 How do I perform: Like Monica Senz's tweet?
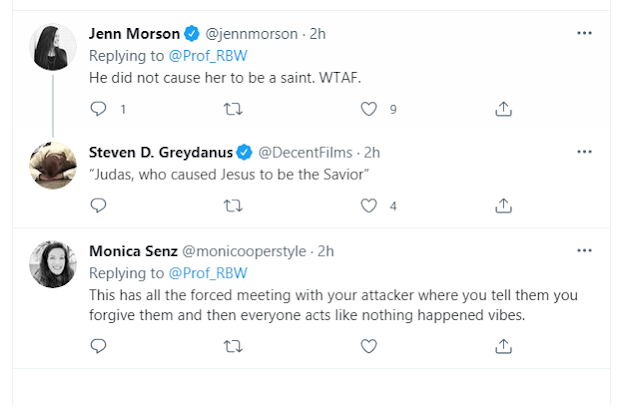pos(369,346)
